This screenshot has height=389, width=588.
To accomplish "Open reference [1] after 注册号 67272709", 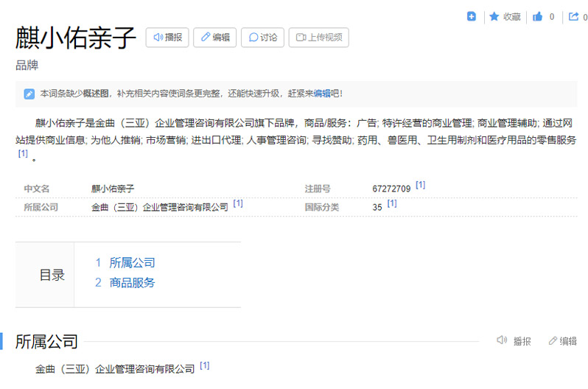I will 420,186.
